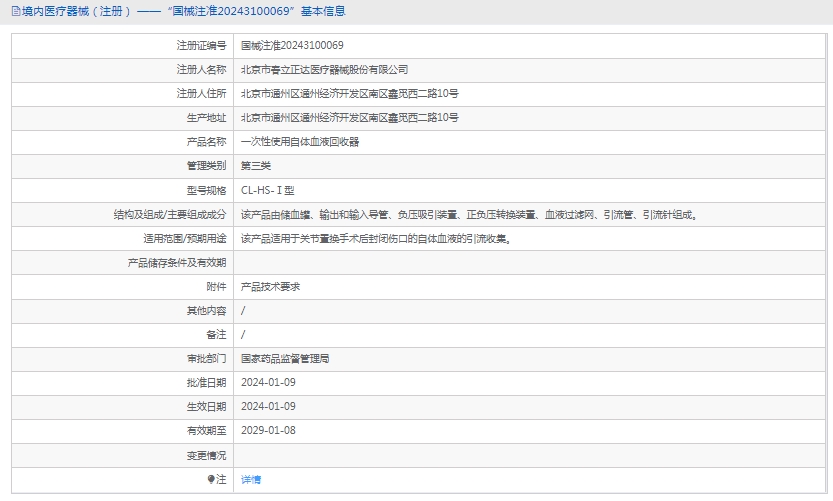
Task: Open the 详情 details link
Action: 251,479
